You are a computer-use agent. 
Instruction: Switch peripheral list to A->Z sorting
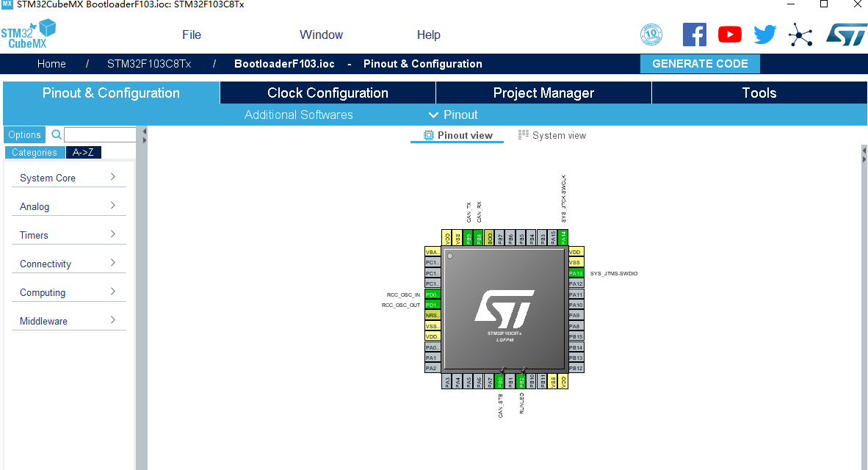tap(83, 152)
